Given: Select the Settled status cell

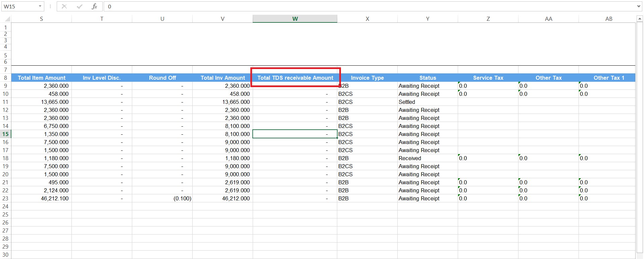Looking at the screenshot, I should pos(428,102).
